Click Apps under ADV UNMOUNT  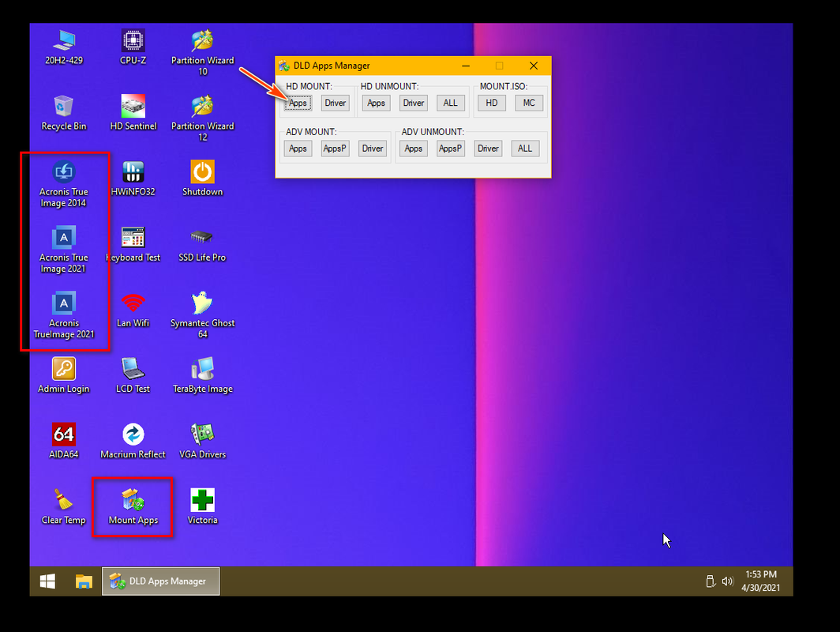tap(414, 149)
